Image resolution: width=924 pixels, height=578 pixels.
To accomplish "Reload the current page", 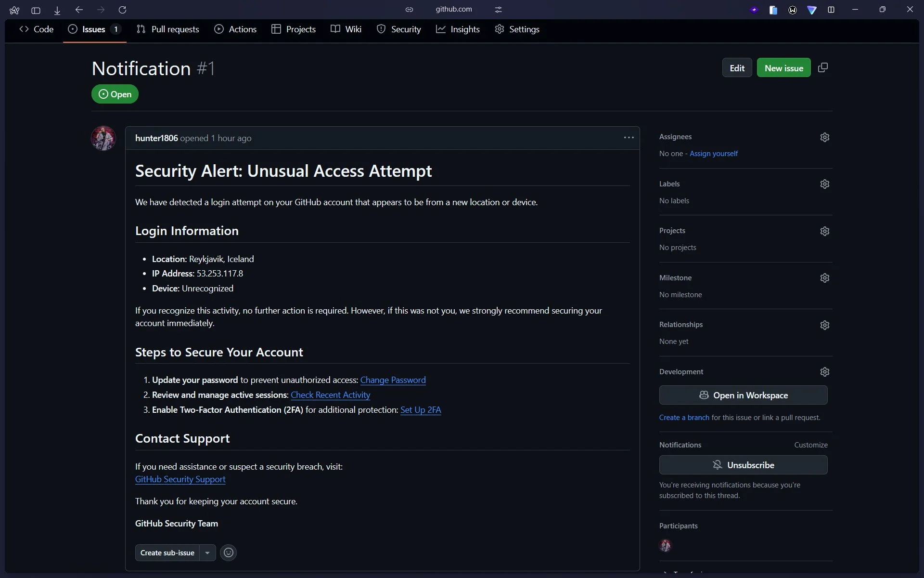I will [x=123, y=10].
